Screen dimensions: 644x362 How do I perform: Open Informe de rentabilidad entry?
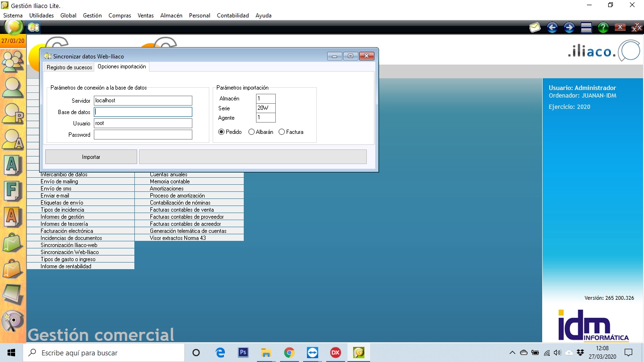point(81,266)
